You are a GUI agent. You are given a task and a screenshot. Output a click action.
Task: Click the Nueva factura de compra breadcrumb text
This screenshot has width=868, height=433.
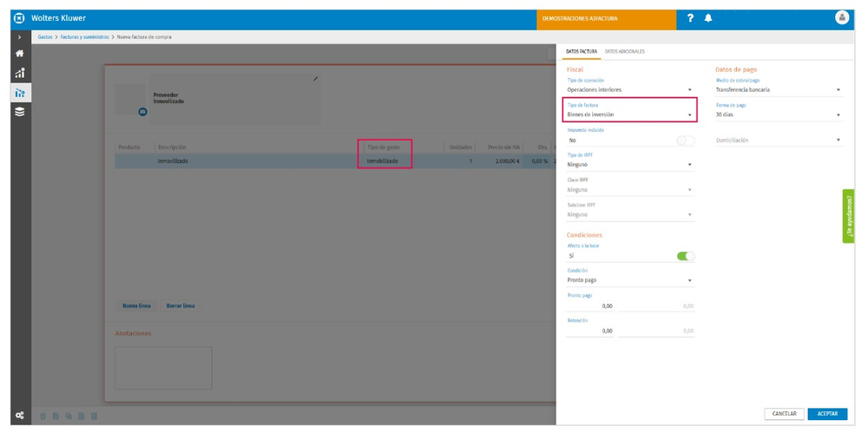tap(144, 37)
